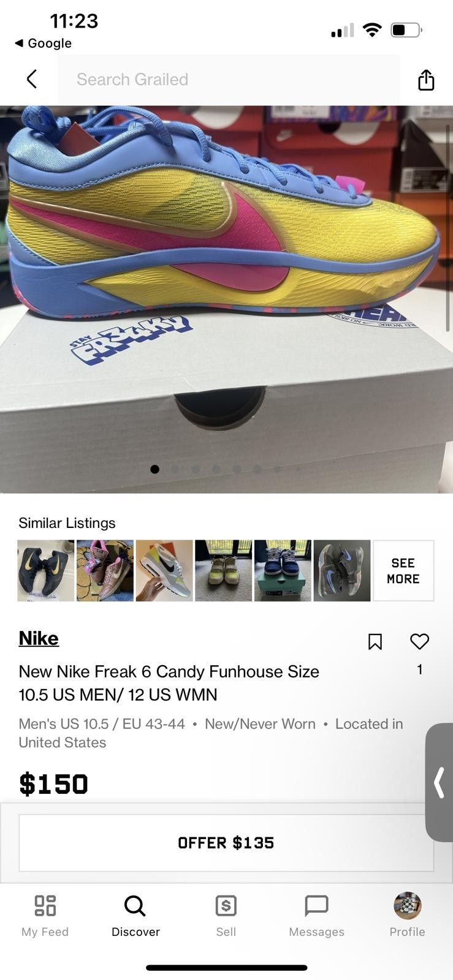The image size is (453, 980).
Task: Open the share icon
Action: click(x=426, y=80)
